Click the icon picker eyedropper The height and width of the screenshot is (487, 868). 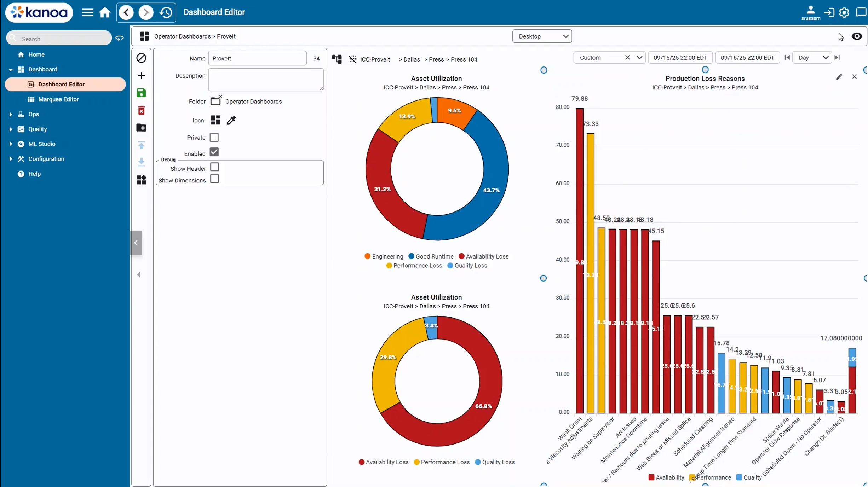[231, 121]
